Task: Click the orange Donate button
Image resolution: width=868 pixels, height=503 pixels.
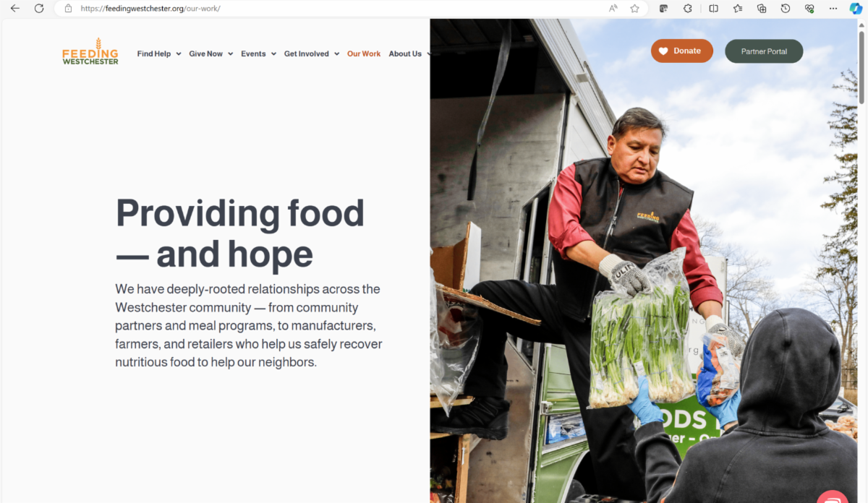Action: click(681, 51)
